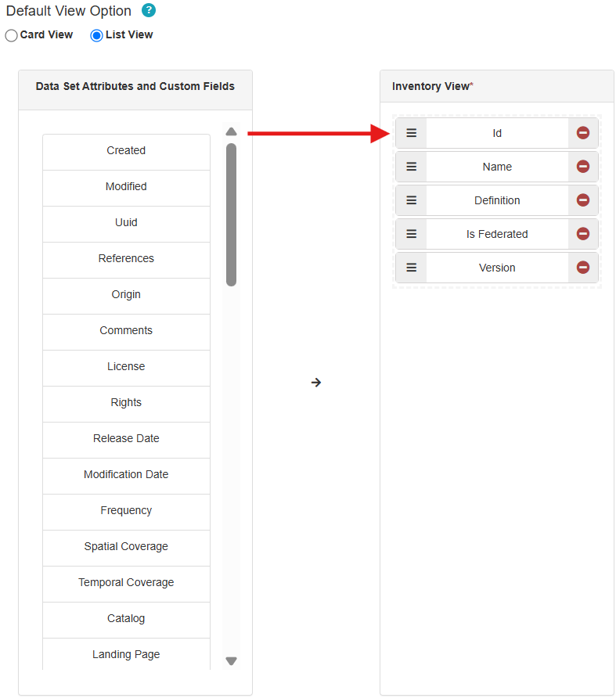Pick the License attribute

point(126,367)
